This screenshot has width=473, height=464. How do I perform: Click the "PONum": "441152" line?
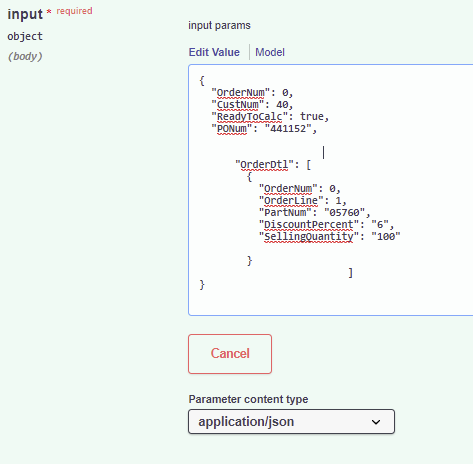pos(264,129)
